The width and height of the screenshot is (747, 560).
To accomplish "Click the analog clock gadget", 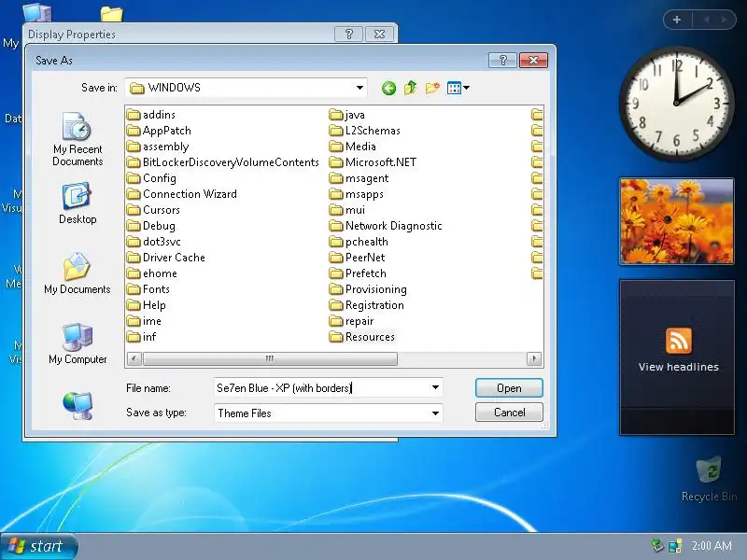I will click(676, 103).
